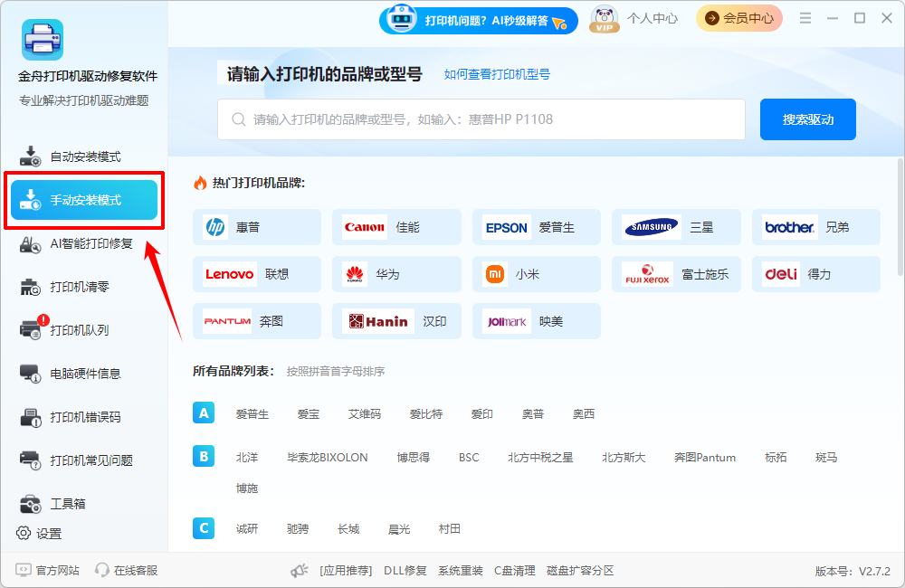Select the Jolimark 映美 brand card
Viewport: 905px width, 588px height.
[x=536, y=321]
